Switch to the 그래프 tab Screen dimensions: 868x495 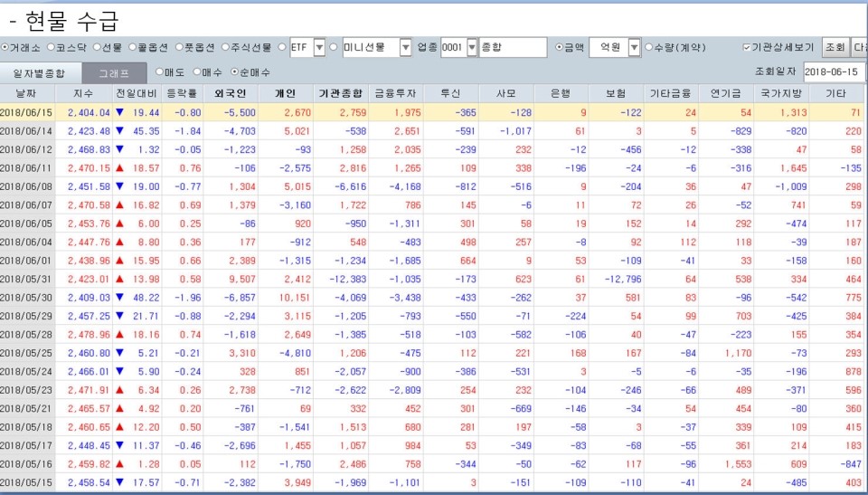[114, 72]
